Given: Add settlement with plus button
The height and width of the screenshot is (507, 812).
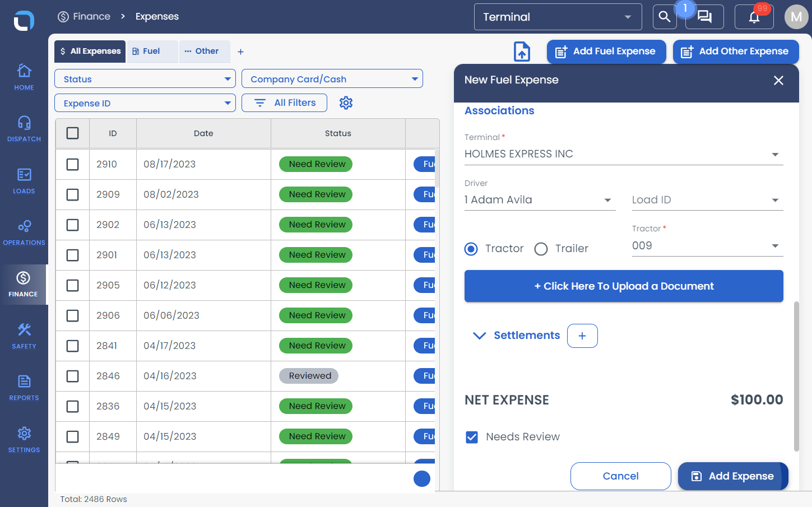Looking at the screenshot, I should (582, 336).
